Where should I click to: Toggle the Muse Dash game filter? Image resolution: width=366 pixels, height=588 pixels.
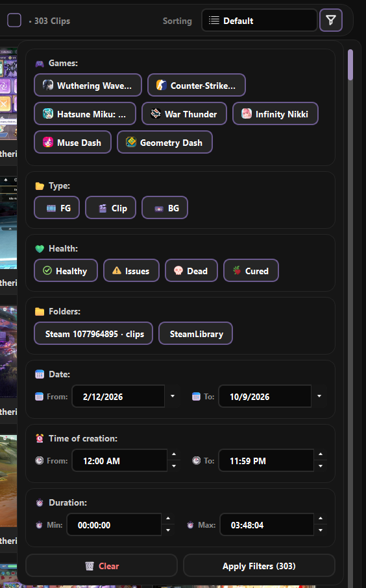(x=73, y=142)
